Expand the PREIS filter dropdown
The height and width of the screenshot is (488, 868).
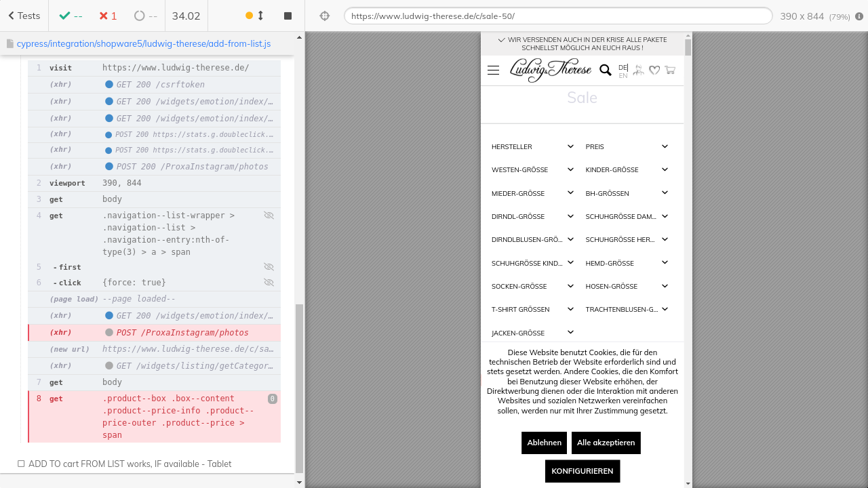point(627,146)
